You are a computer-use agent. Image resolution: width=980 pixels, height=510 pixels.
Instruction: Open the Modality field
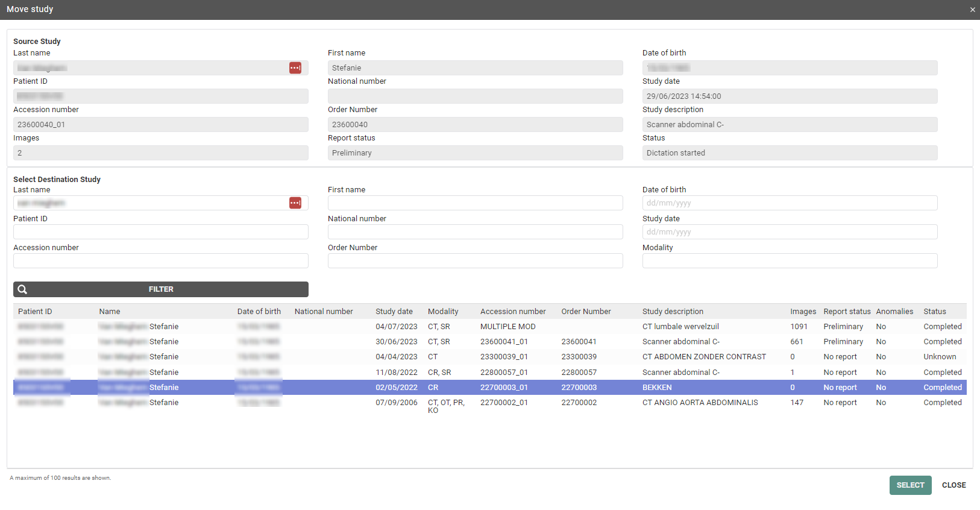[790, 261]
